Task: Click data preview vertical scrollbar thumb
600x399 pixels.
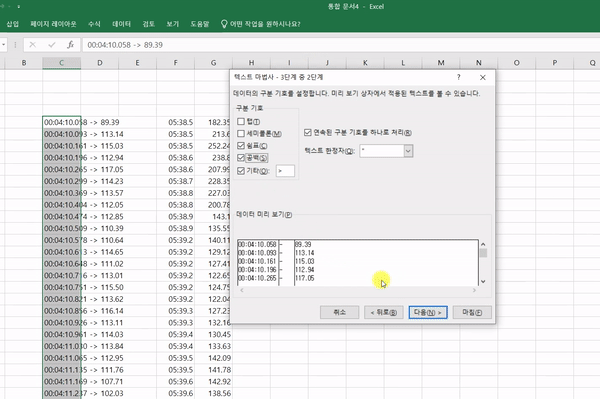Action: point(483,253)
